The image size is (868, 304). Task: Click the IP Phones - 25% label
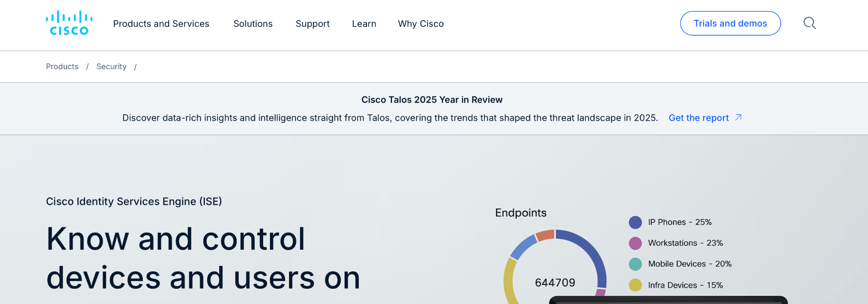680,222
